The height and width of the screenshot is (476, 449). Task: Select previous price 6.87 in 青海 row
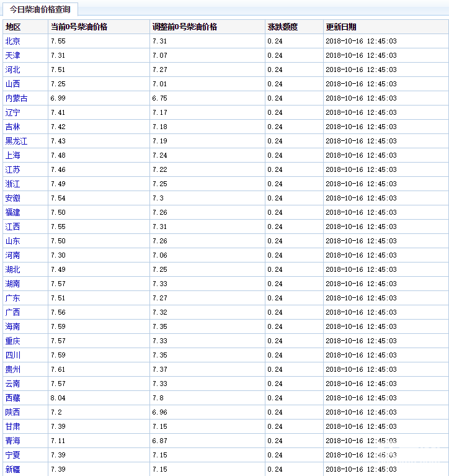(x=159, y=441)
